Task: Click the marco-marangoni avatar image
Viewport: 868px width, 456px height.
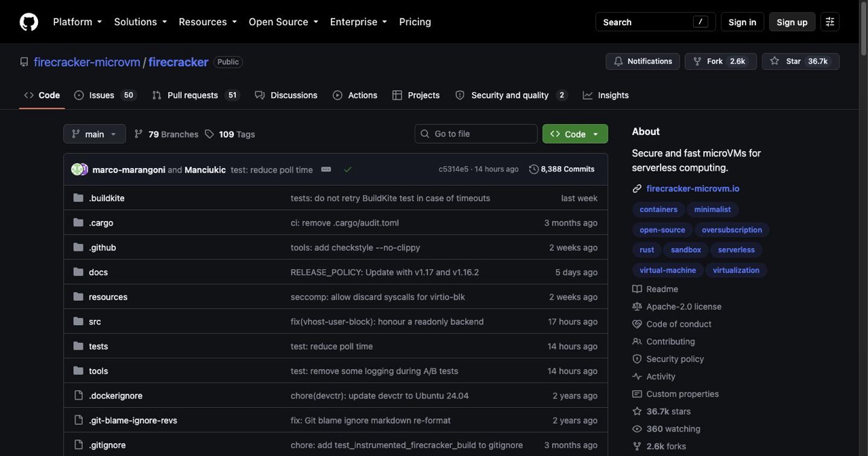Action: (77, 169)
